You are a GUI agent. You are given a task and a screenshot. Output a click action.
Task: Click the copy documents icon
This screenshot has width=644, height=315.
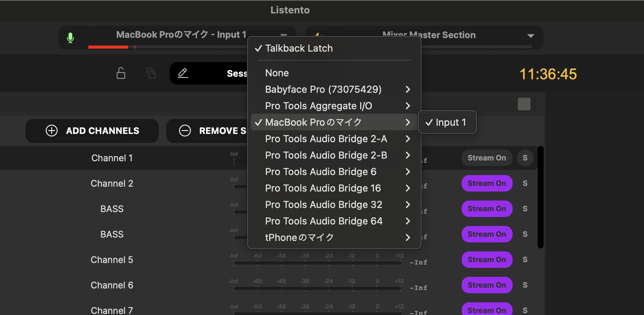[151, 73]
